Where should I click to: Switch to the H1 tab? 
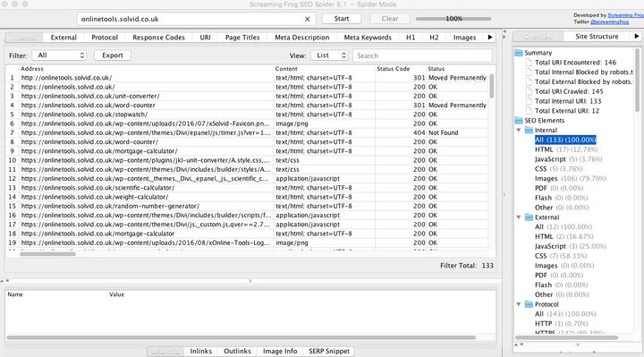(x=411, y=38)
